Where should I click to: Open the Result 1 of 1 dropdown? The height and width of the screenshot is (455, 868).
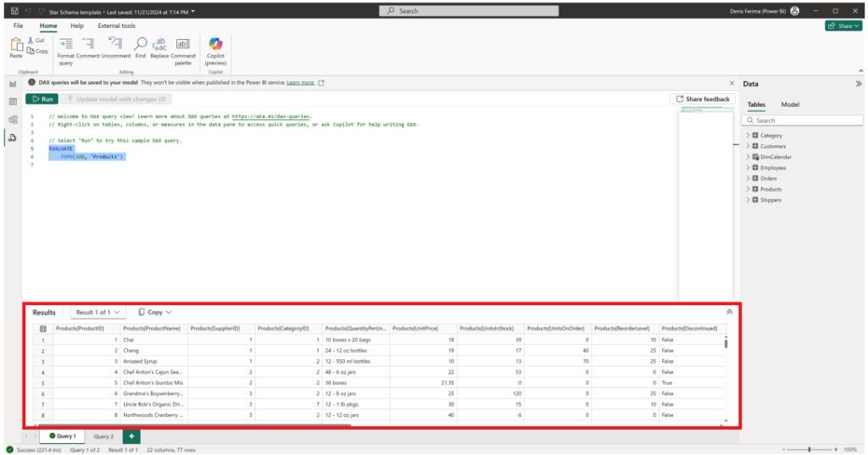point(98,312)
